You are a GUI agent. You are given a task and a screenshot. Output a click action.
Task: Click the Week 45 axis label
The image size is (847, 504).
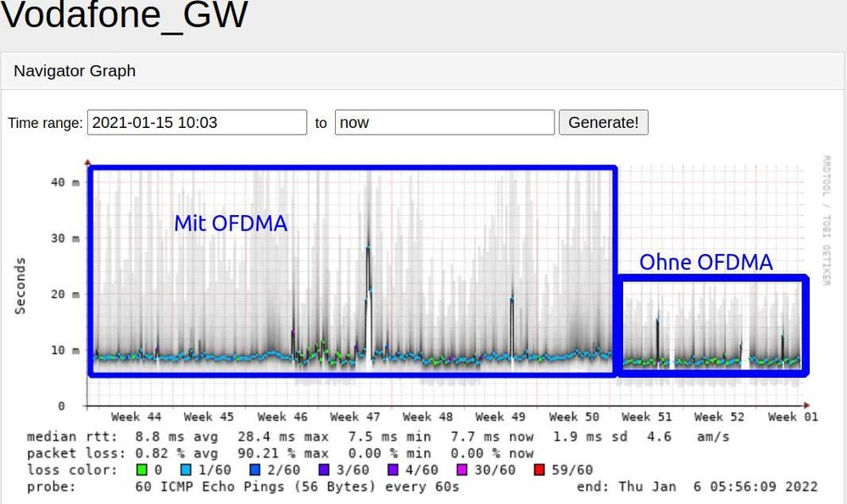209,417
